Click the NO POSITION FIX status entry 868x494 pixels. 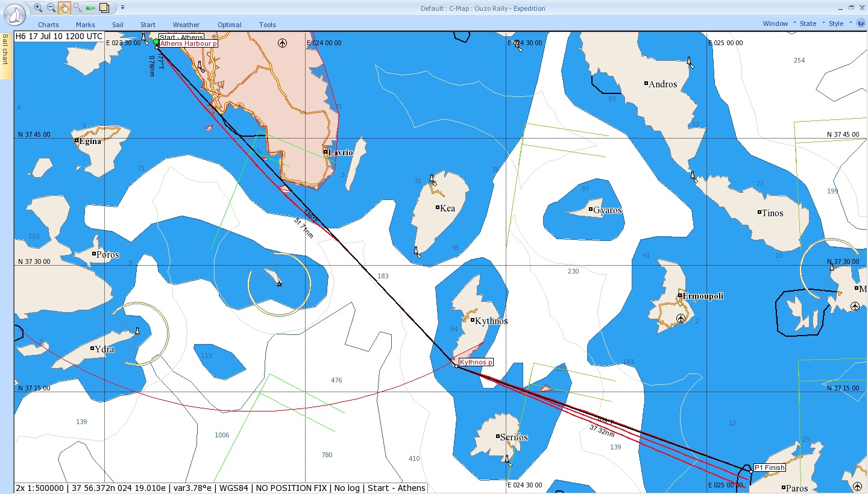click(x=292, y=488)
